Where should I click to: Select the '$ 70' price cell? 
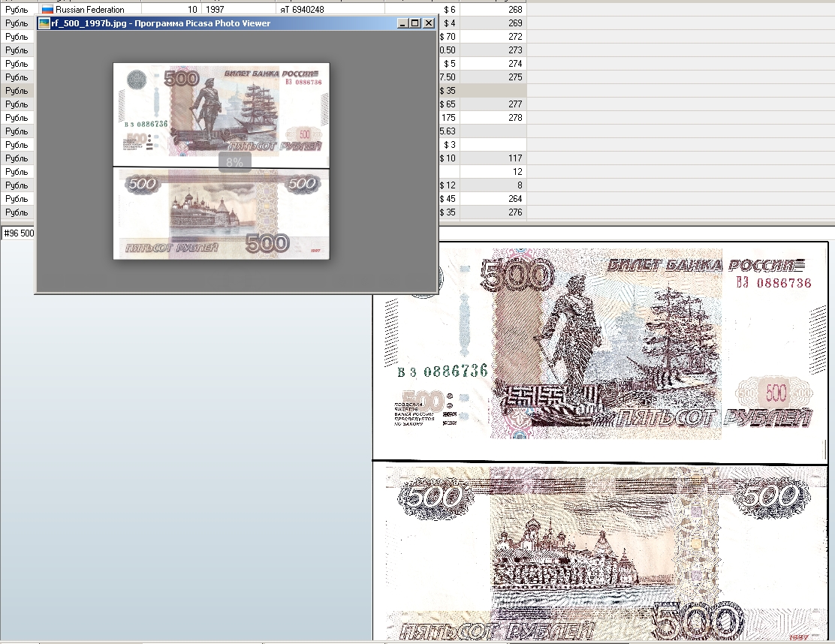coord(449,37)
